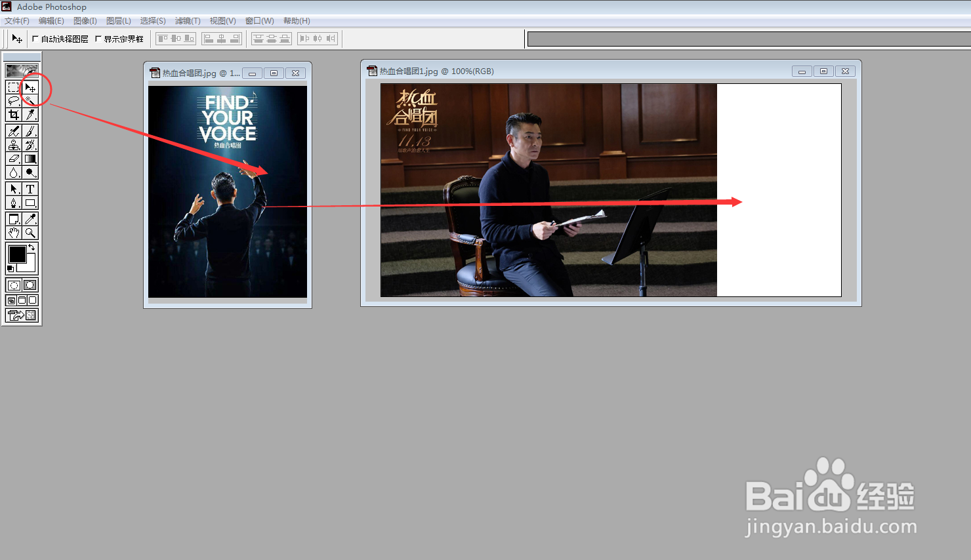Select the Path Component Selection tool

pyautogui.click(x=13, y=189)
